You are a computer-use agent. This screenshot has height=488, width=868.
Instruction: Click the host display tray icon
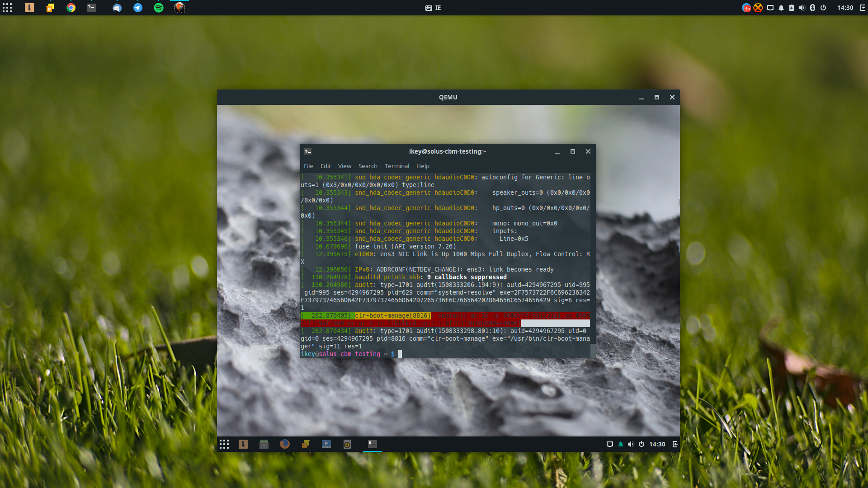point(770,8)
